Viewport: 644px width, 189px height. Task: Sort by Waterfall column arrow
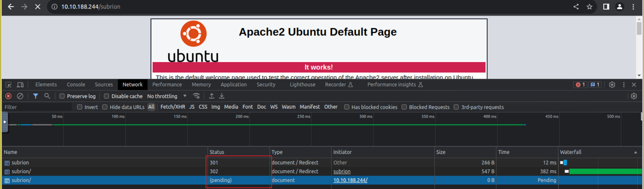pos(636,152)
